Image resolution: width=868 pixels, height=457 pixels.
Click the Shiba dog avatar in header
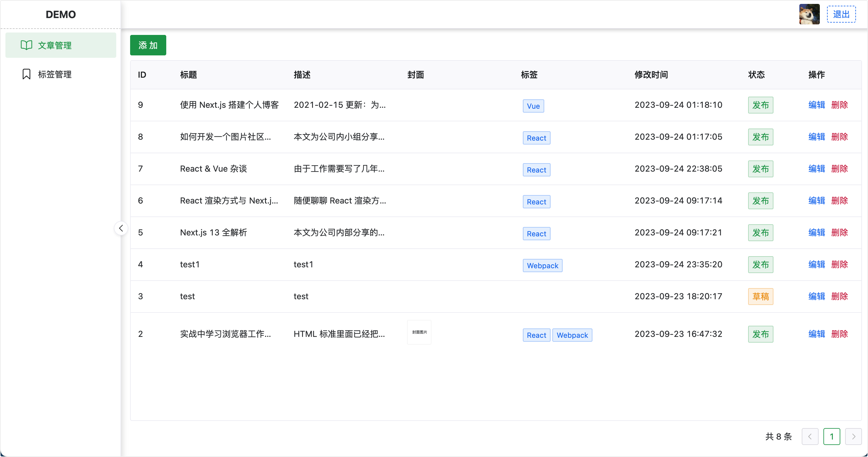[809, 14]
